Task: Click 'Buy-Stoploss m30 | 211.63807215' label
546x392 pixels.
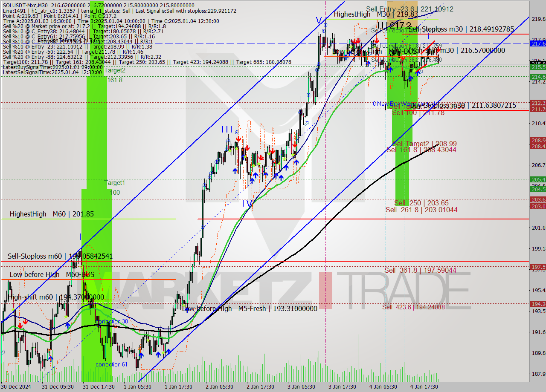Action: pos(463,105)
